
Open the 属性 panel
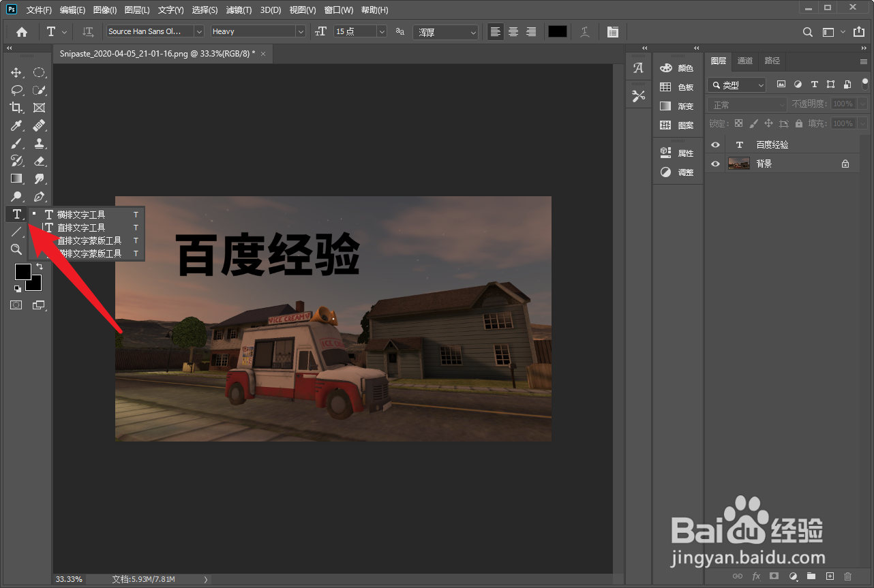point(677,153)
